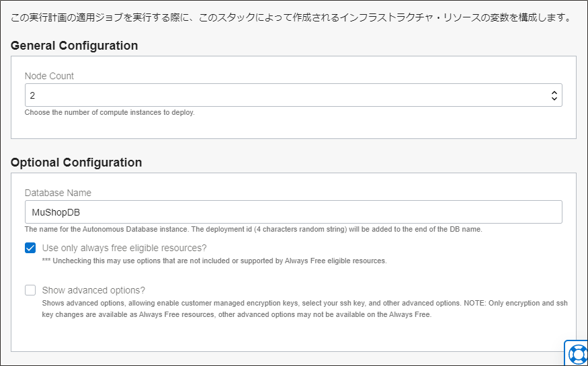Select the Optional Configuration heading
The height and width of the screenshot is (366, 588).
pyautogui.click(x=77, y=163)
